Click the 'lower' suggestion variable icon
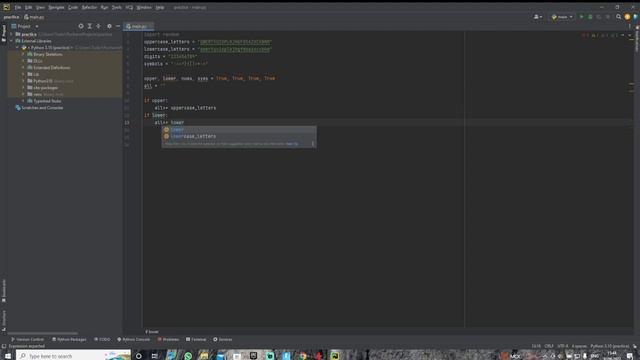This screenshot has height=360, width=640. tap(166, 129)
